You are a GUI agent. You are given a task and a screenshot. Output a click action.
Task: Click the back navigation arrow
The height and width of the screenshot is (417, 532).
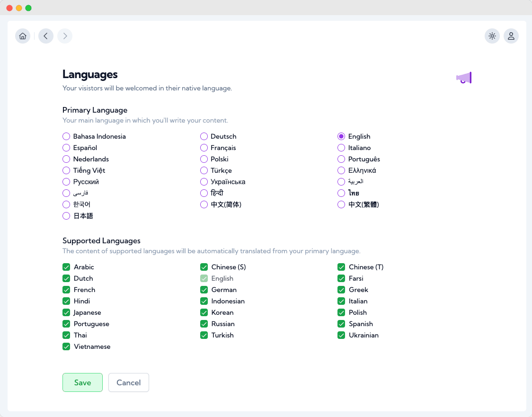pyautogui.click(x=45, y=36)
